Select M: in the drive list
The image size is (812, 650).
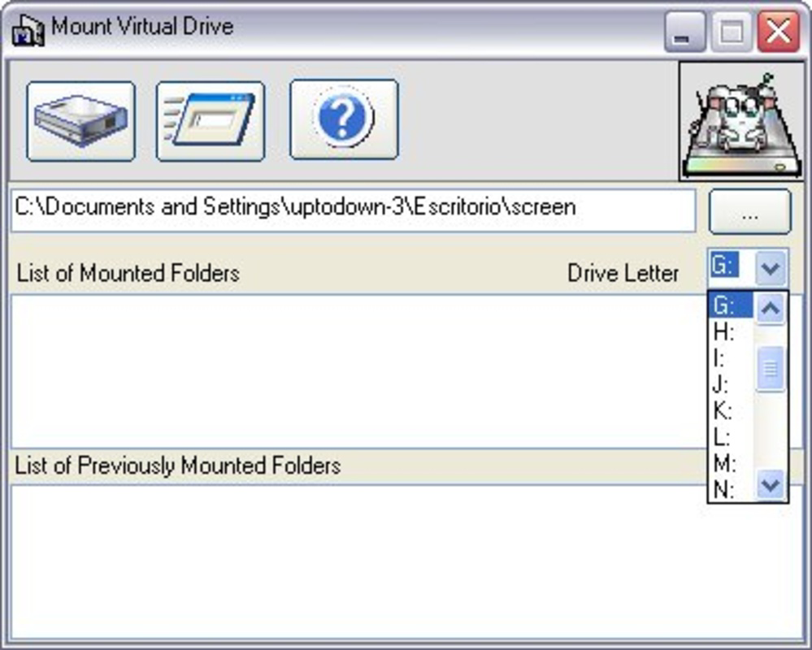coord(730,463)
